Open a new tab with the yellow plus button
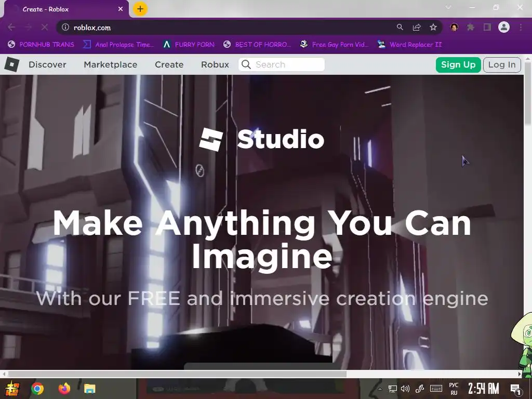This screenshot has width=532, height=399. pos(140,9)
